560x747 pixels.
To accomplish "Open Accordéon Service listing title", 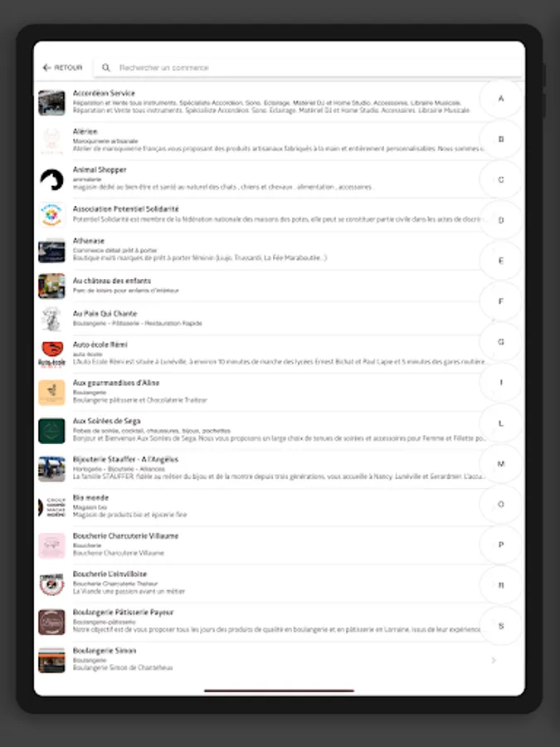I will point(104,93).
